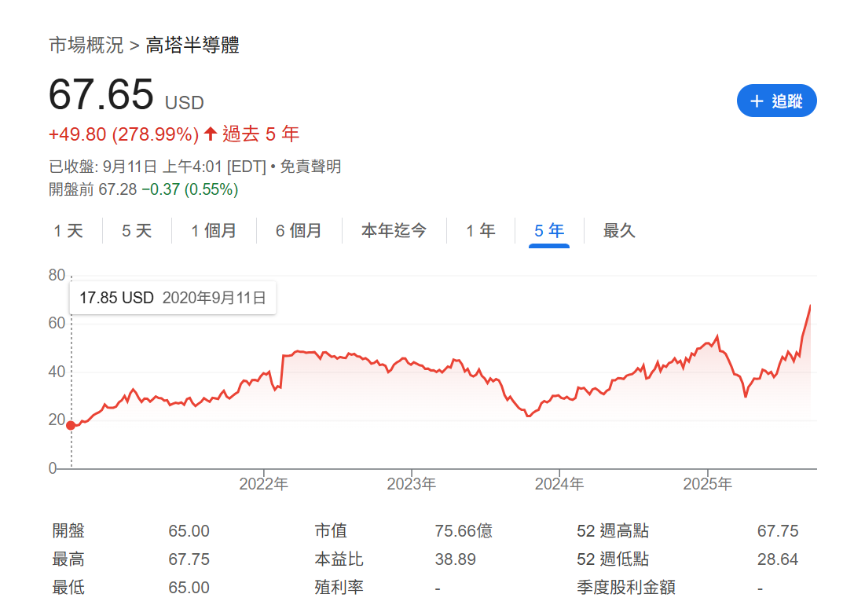Select the 5 年 range tab
865x616 pixels.
[x=549, y=230]
